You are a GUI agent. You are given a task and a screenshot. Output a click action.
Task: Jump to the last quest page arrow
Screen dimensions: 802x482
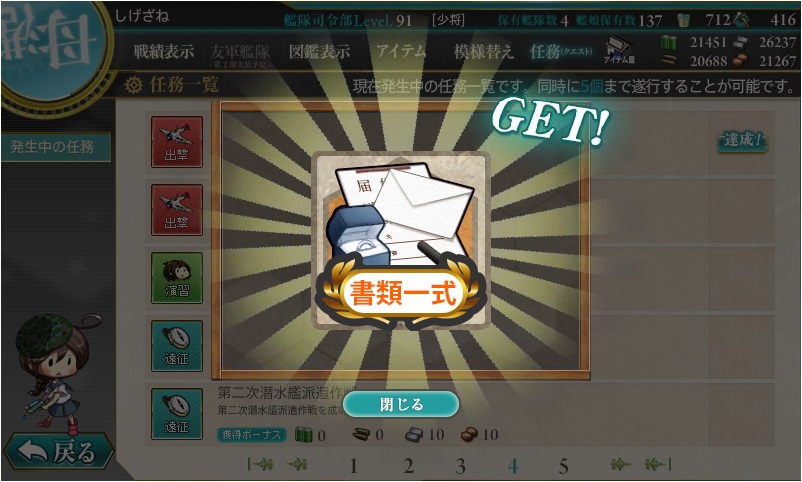tap(658, 465)
